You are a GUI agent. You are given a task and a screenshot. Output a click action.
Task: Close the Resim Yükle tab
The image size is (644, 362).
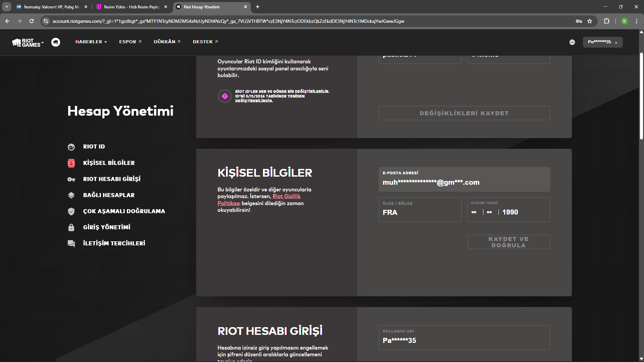coord(166,7)
